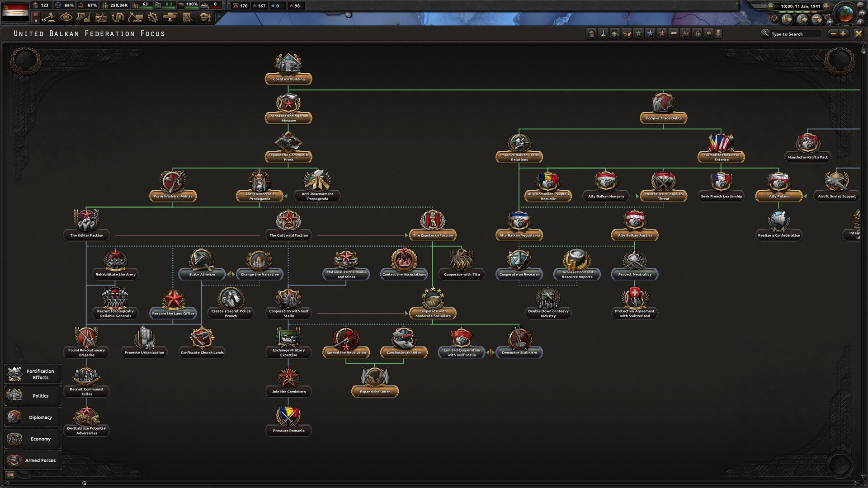Open the Production tab gears-and-wrench icon
The height and width of the screenshot is (488, 868).
click(x=152, y=18)
